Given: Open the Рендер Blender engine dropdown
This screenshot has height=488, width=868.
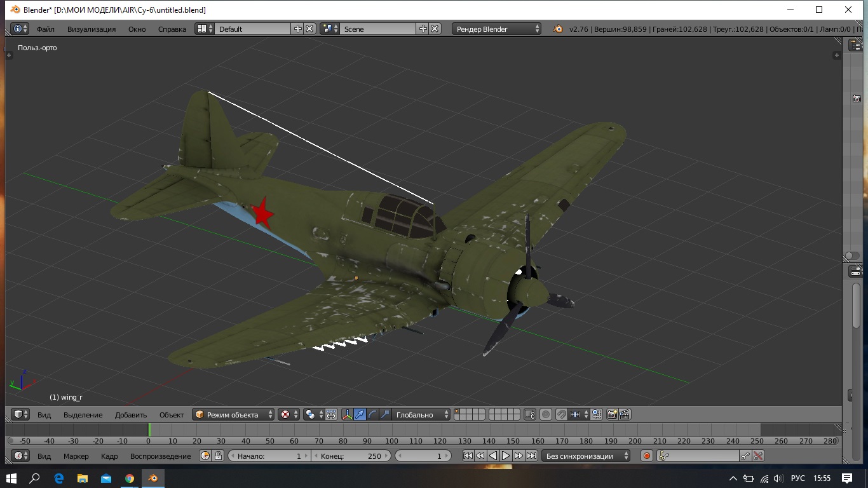Looking at the screenshot, I should [497, 29].
